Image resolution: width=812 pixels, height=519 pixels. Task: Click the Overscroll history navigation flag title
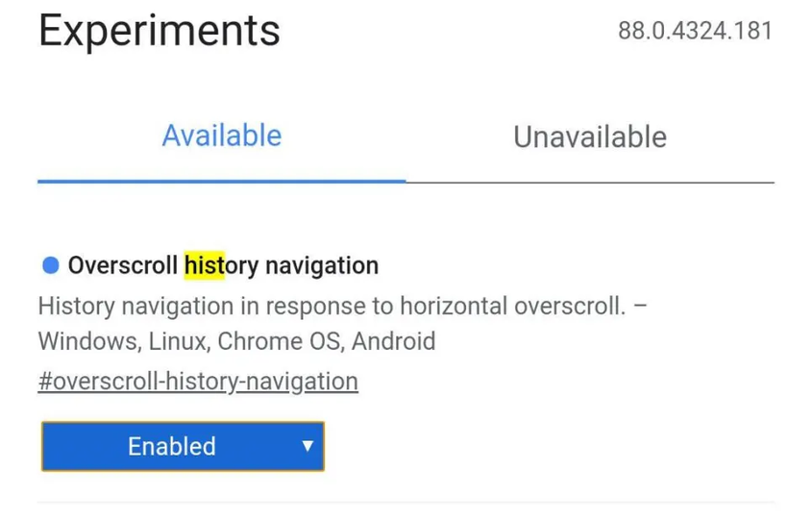click(x=223, y=265)
